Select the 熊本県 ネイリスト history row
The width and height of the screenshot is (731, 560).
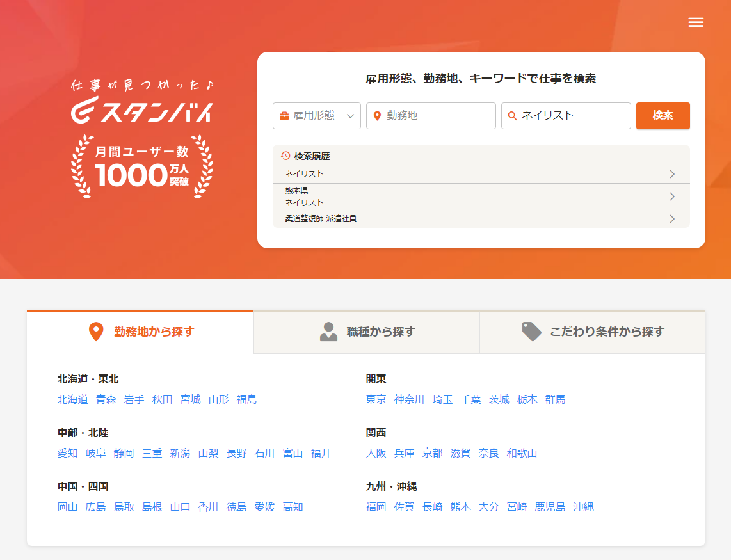pyautogui.click(x=481, y=196)
